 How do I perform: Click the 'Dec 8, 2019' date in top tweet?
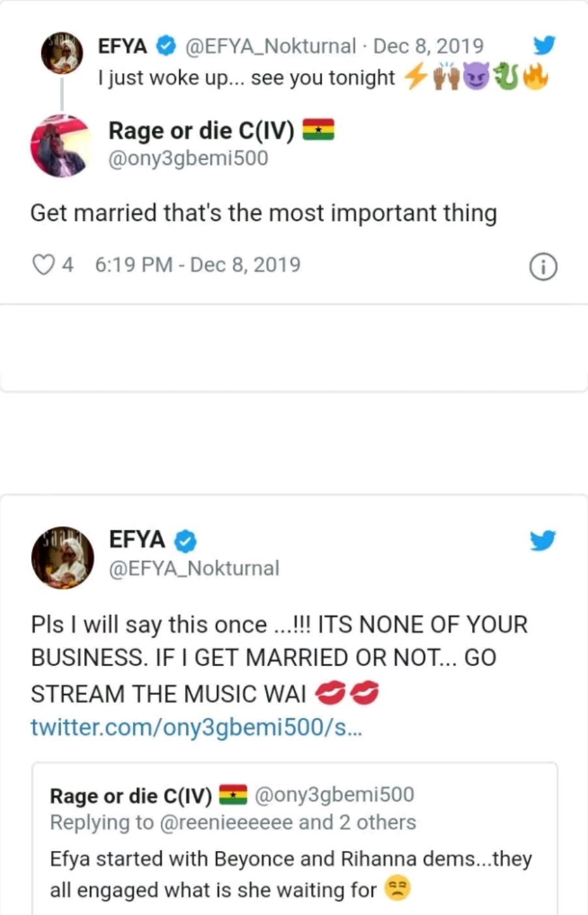tap(428, 46)
